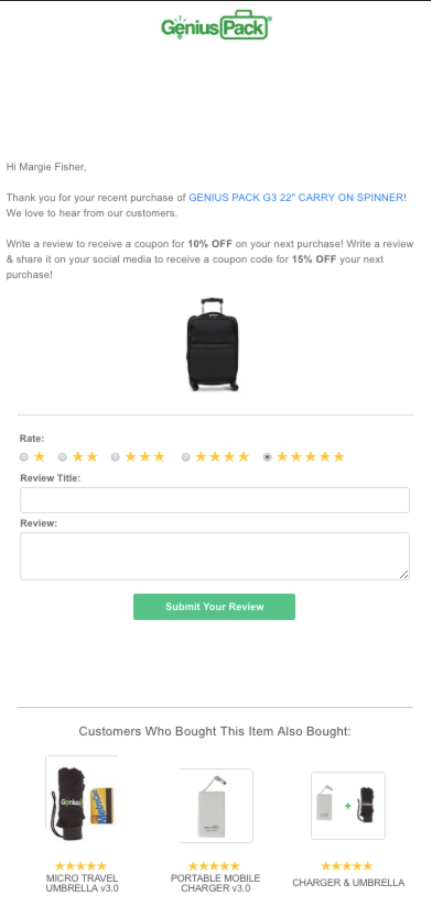Click the Genius Pack logo
The image size is (431, 904).
(x=216, y=25)
